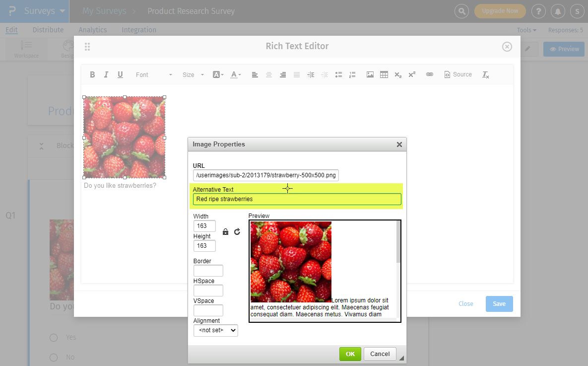The image size is (588, 366).
Task: Go to My Surveys breadcrumb
Action: click(104, 11)
